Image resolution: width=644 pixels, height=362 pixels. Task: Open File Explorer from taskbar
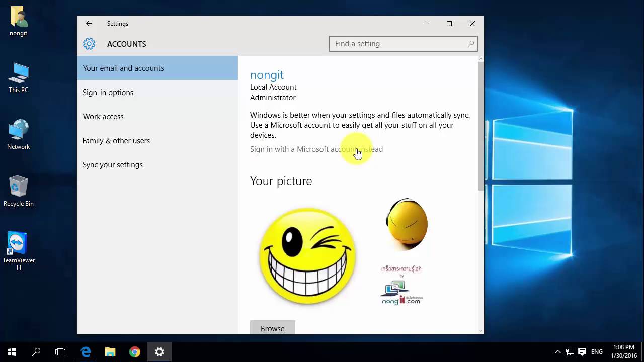point(110,352)
